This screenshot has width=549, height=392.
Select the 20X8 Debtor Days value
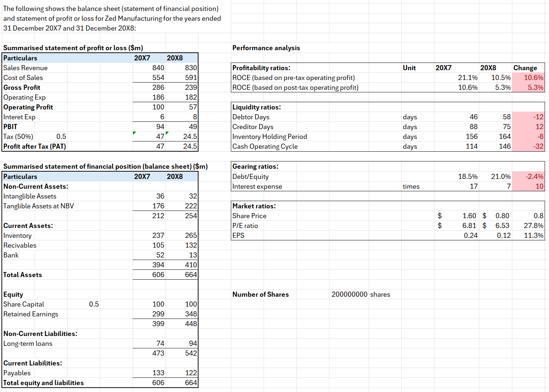coord(496,117)
